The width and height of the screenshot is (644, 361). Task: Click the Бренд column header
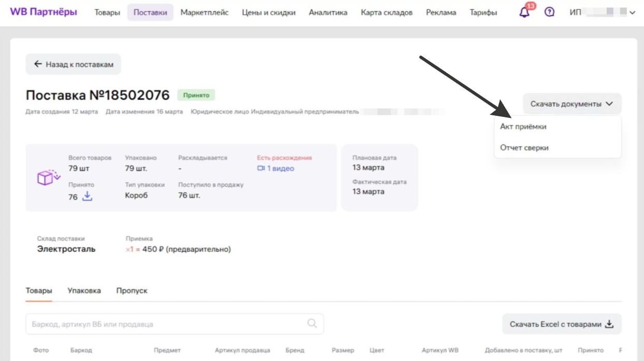point(295,350)
